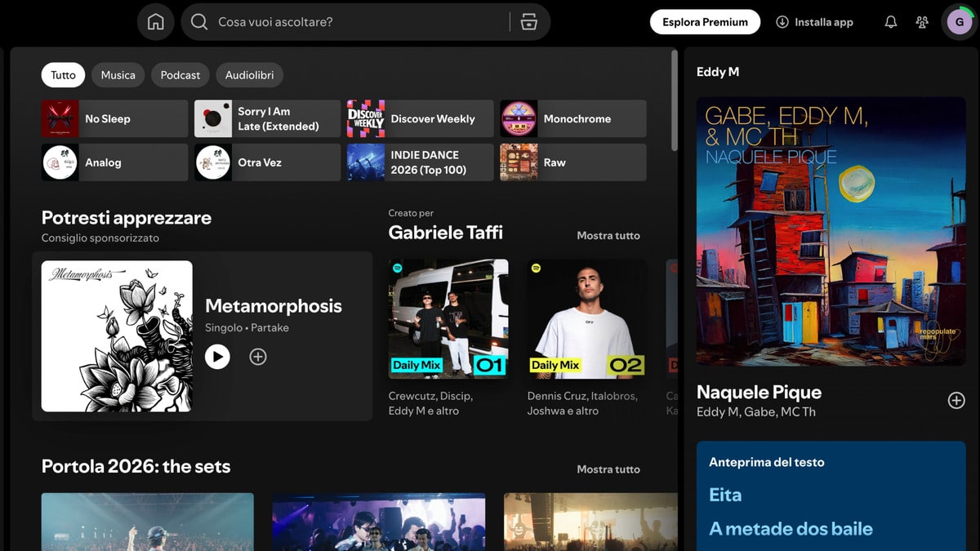Viewport: 980px width, 551px height.
Task: Open Daily Mix 01 cover
Action: point(448,319)
